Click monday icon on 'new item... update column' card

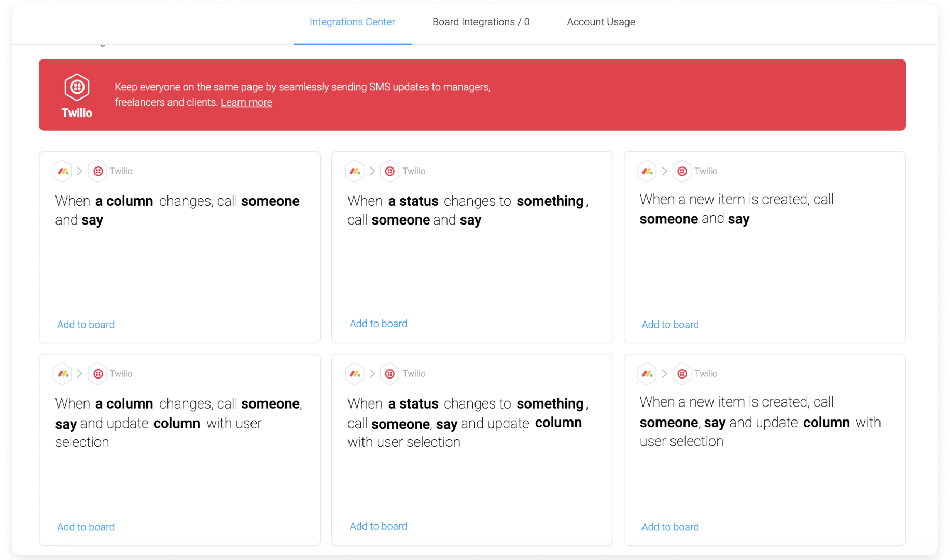tap(647, 374)
